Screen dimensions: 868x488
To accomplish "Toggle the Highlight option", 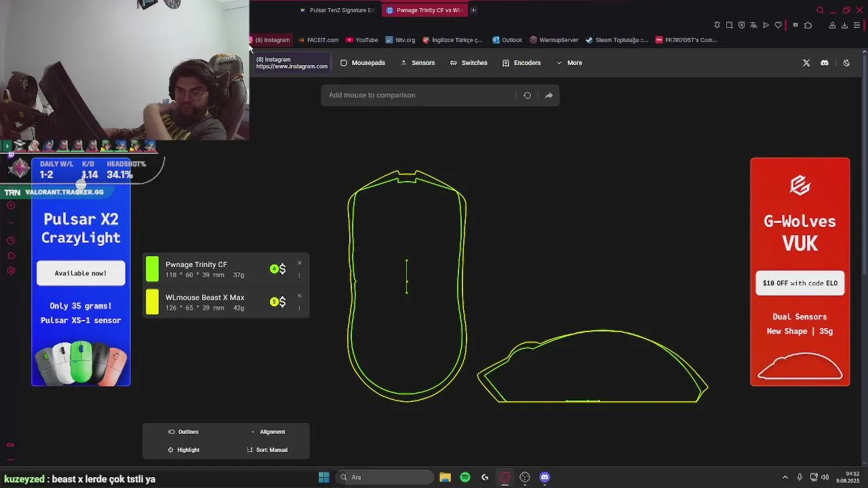I will pyautogui.click(x=183, y=450).
